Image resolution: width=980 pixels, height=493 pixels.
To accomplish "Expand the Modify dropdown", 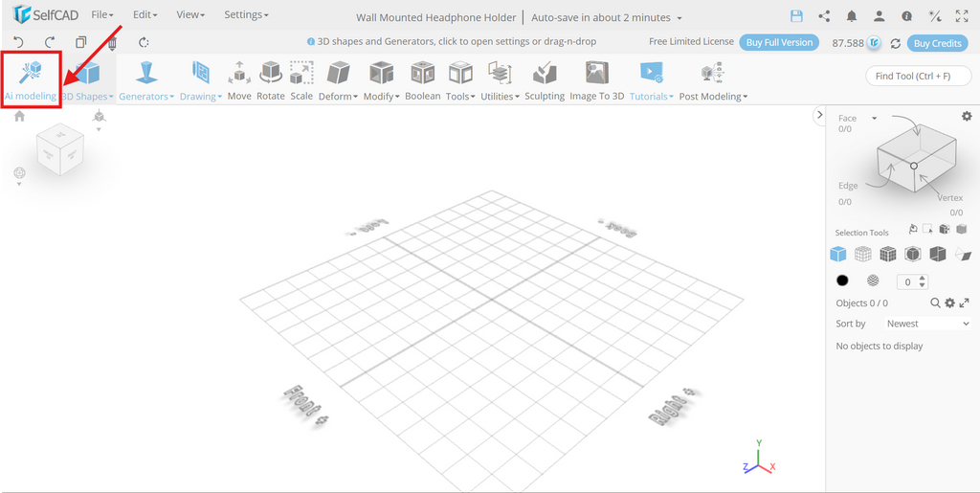I will 381,97.
